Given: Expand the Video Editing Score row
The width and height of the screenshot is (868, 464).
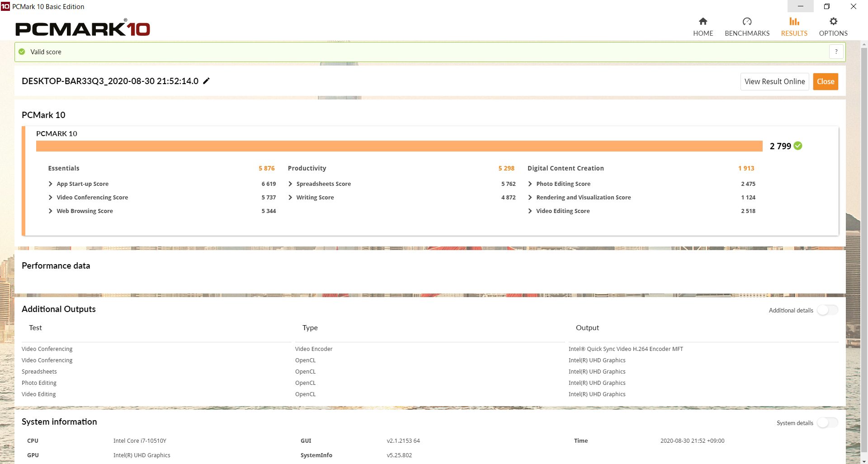Looking at the screenshot, I should point(530,211).
